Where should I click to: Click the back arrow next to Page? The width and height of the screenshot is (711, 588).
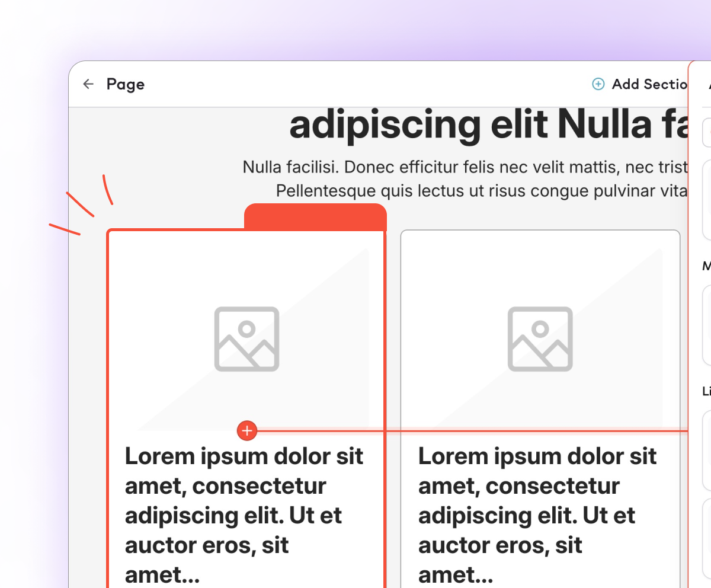pos(88,84)
